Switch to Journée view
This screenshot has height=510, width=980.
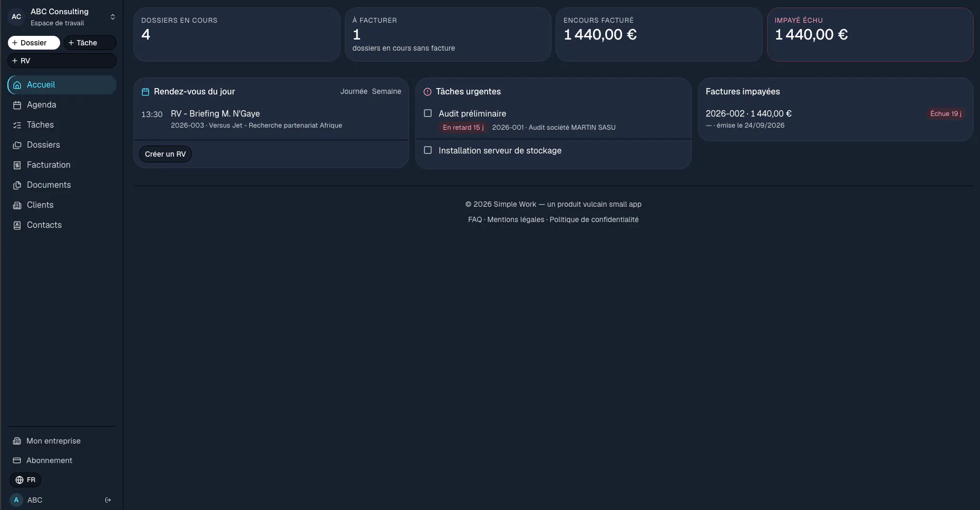coord(354,91)
